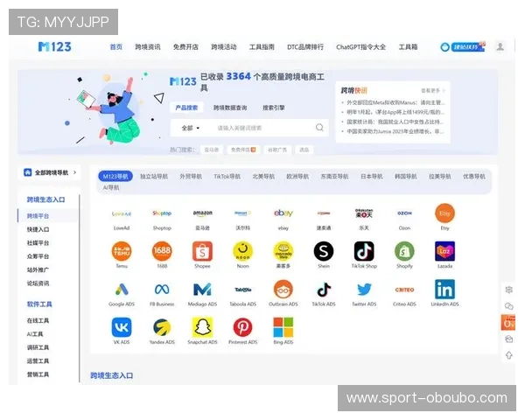
Task: Open the Outbrain ADS icon
Action: coord(283,290)
